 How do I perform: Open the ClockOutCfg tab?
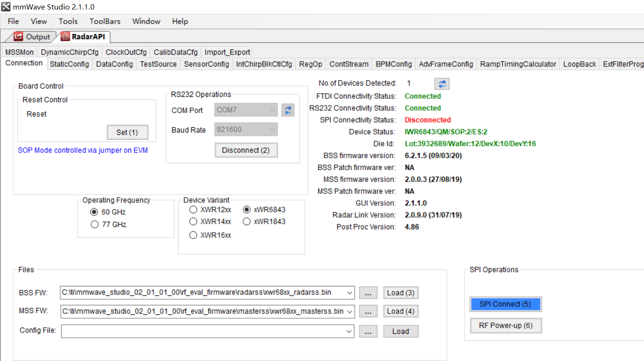click(x=126, y=52)
